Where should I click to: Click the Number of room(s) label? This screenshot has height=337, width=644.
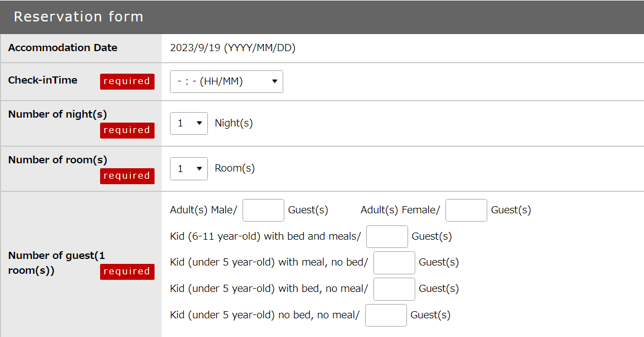pos(57,160)
